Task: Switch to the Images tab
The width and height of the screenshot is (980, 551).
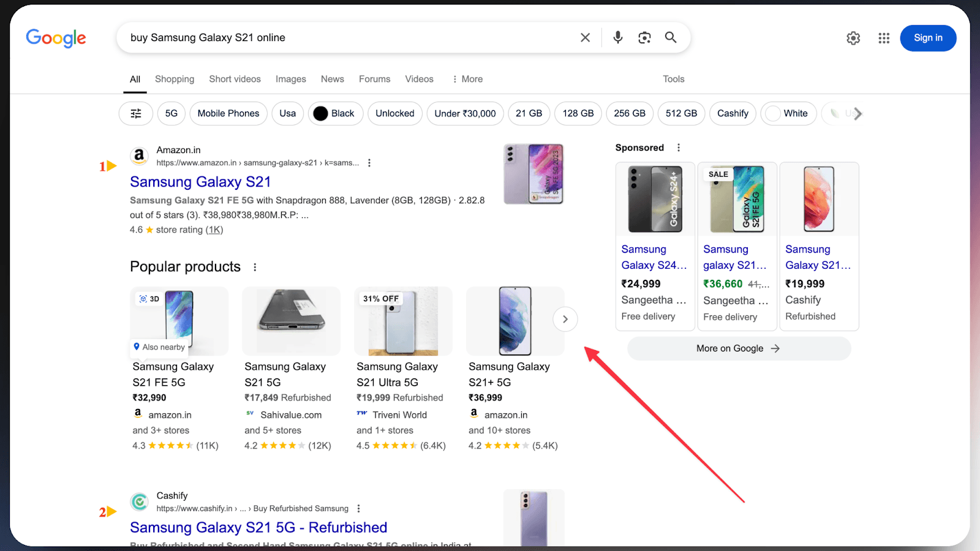Action: click(x=291, y=79)
